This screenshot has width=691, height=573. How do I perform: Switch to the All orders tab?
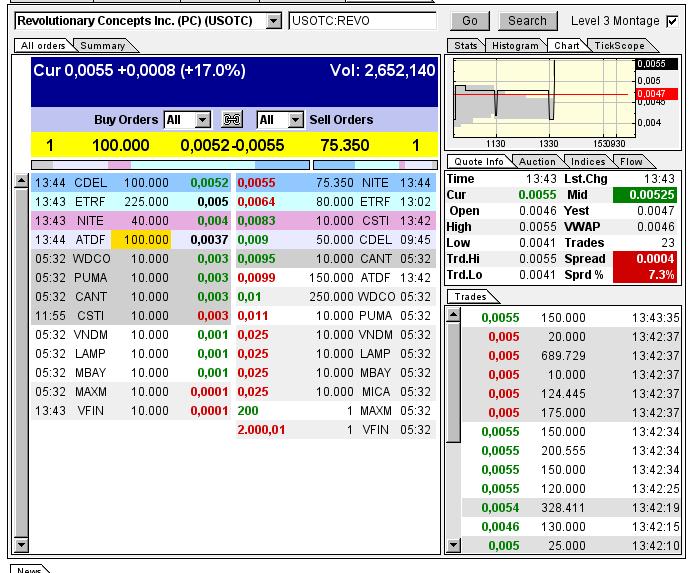43,45
